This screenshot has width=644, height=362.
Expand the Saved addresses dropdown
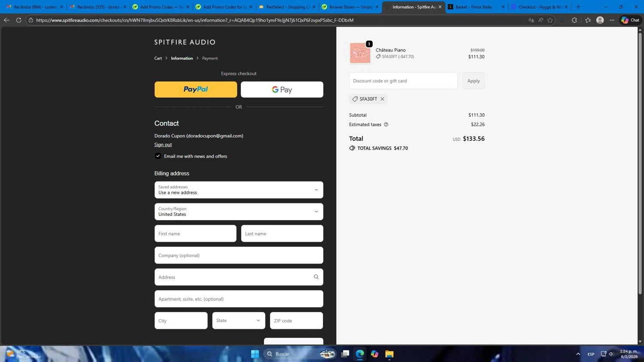click(x=239, y=190)
